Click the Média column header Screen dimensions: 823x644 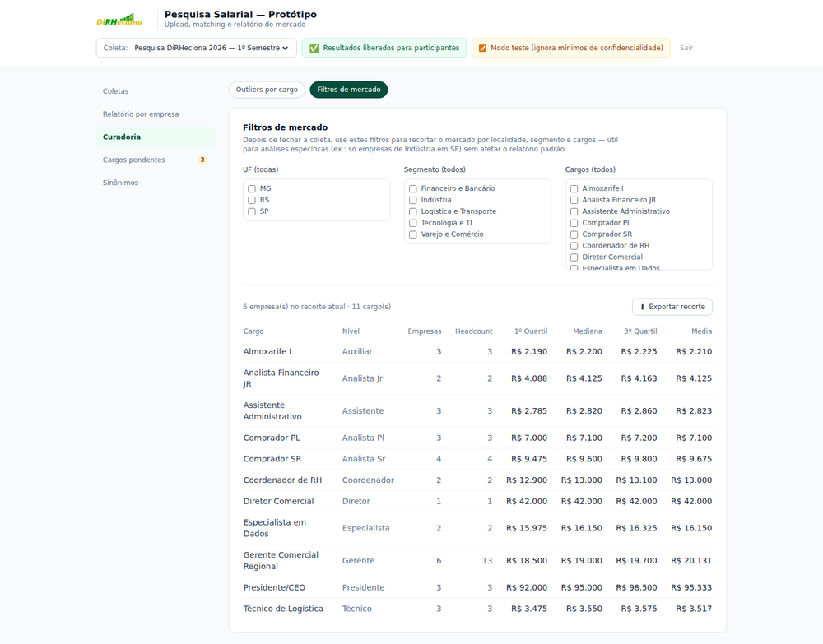(x=702, y=331)
